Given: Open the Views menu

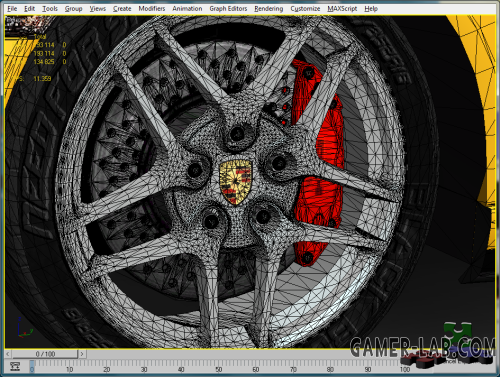Looking at the screenshot, I should [97, 9].
